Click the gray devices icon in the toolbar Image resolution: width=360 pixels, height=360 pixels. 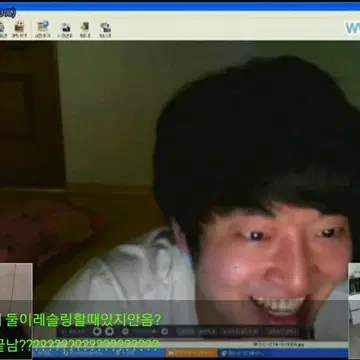[x=105, y=27]
